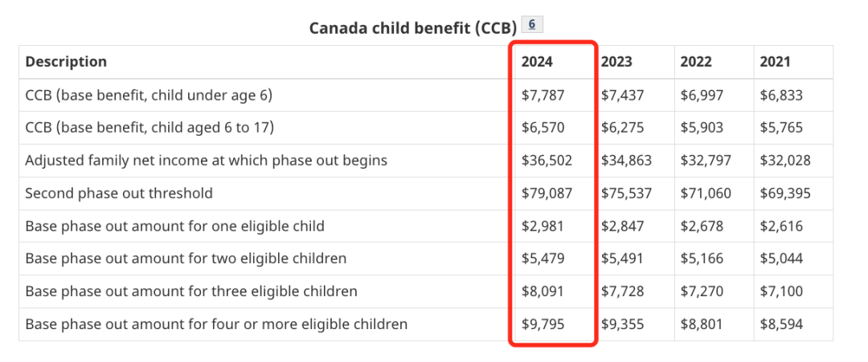Click the 'three eligible children' row label
The height and width of the screenshot is (362, 868).
191,291
